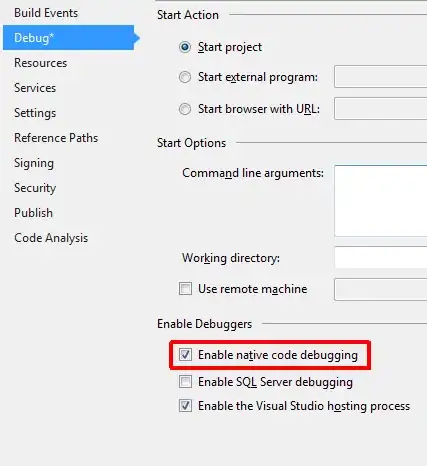Screen dimensions: 427x466
Task: Open the Services page
Action: coord(35,88)
